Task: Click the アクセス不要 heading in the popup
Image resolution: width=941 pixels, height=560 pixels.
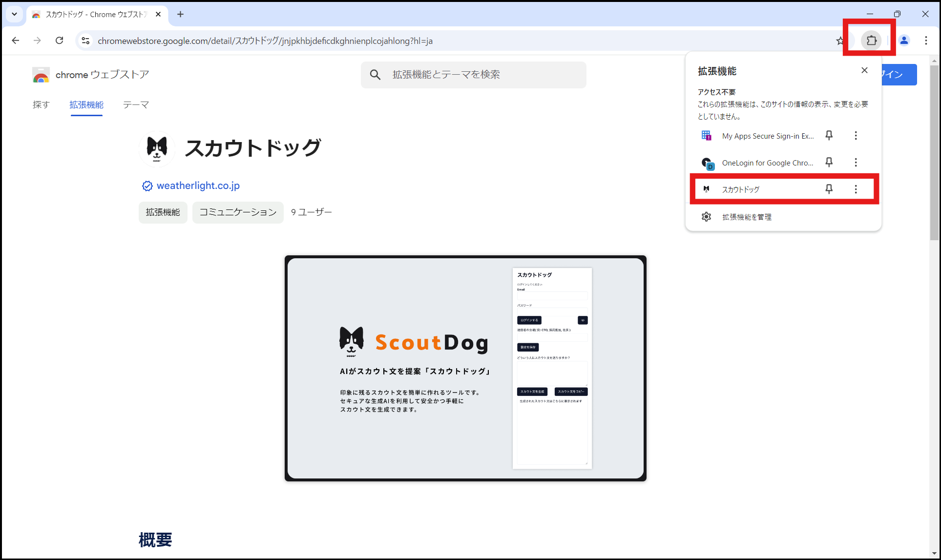Action: 716,92
